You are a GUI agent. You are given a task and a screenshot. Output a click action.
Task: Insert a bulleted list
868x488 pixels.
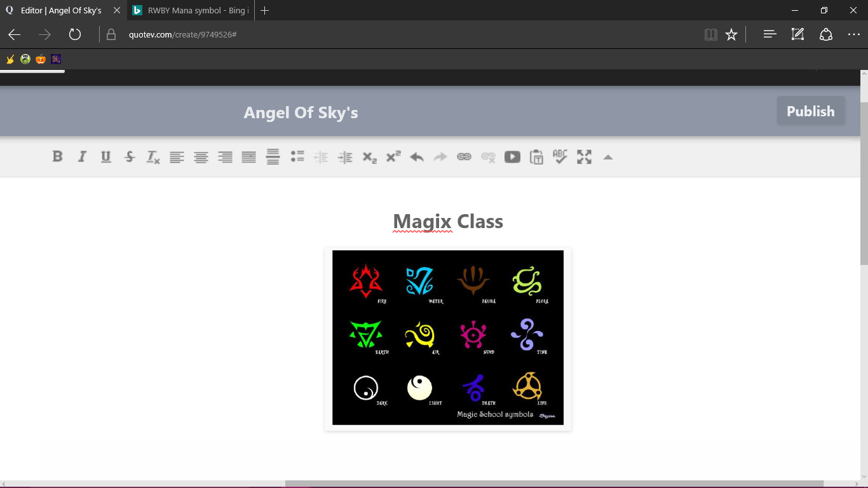pyautogui.click(x=297, y=156)
